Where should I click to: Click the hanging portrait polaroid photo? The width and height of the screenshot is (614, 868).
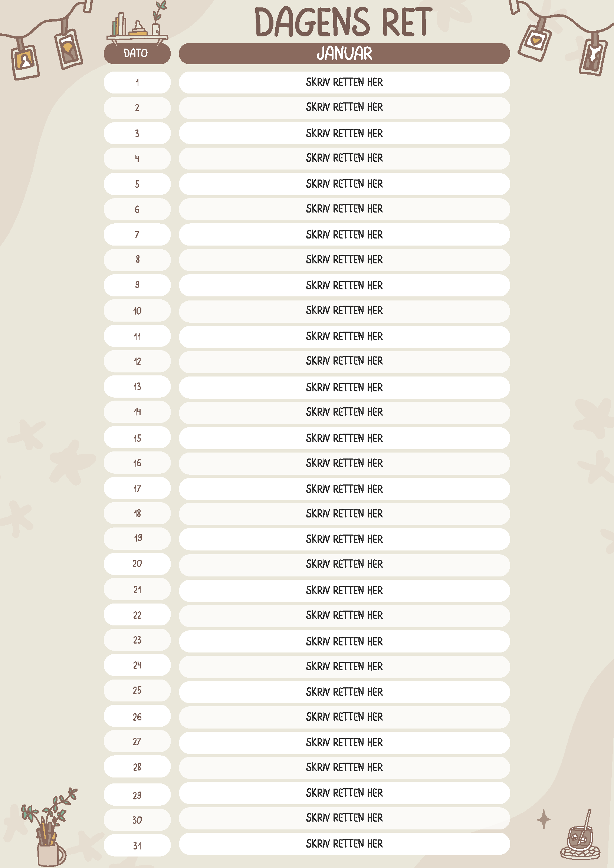tap(25, 61)
